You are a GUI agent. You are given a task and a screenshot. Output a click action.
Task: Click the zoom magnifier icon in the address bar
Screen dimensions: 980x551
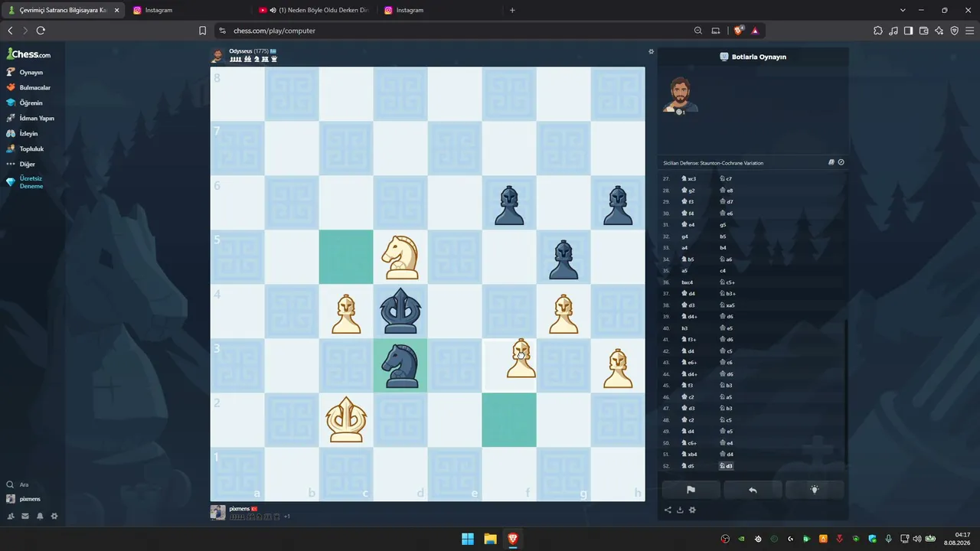[x=698, y=31]
